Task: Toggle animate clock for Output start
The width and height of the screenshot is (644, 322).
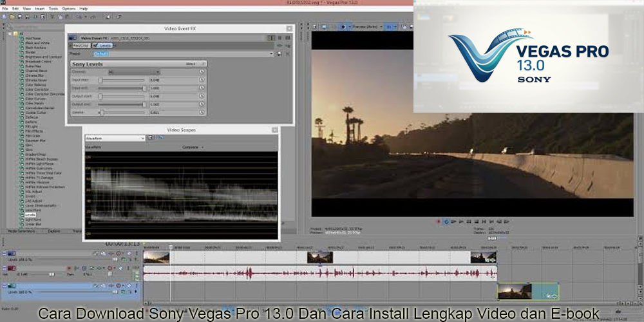Action: tap(202, 96)
